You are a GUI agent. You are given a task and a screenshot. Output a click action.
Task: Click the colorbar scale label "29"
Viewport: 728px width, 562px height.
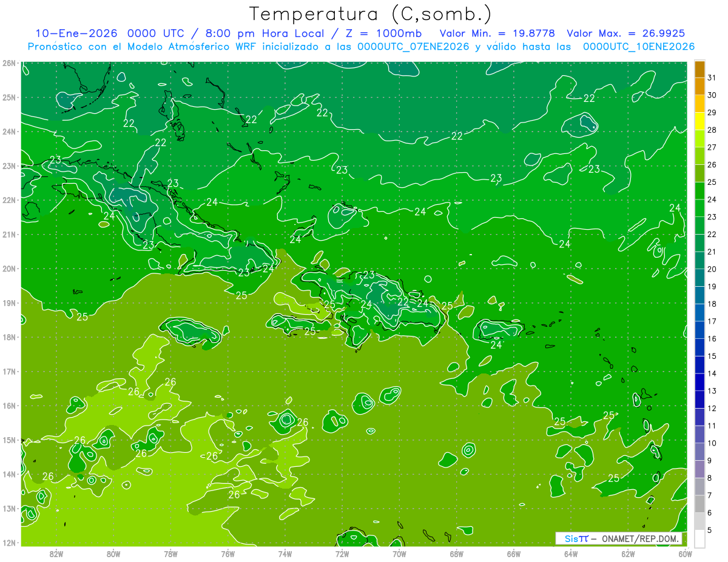tap(712, 113)
